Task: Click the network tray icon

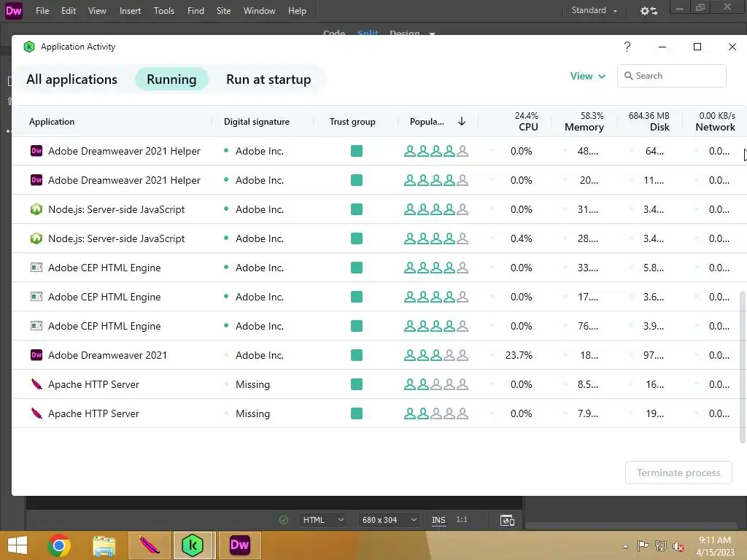Action: (660, 545)
